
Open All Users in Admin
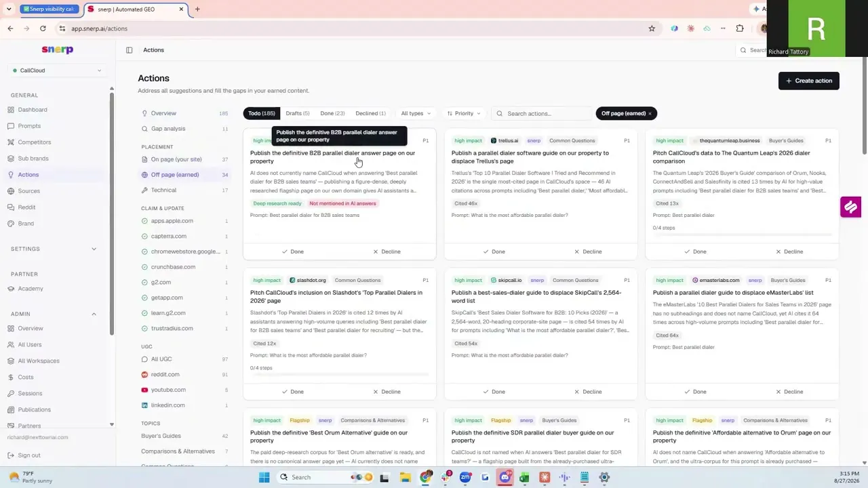tap(30, 345)
